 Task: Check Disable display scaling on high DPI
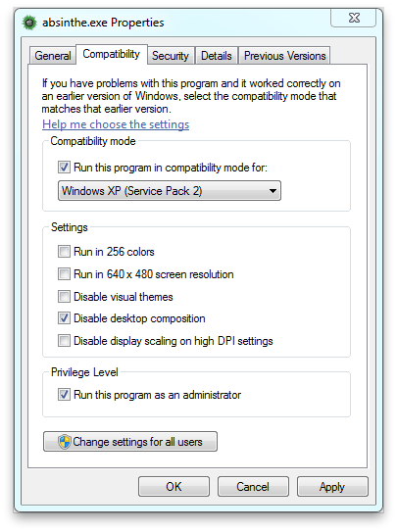(x=64, y=341)
